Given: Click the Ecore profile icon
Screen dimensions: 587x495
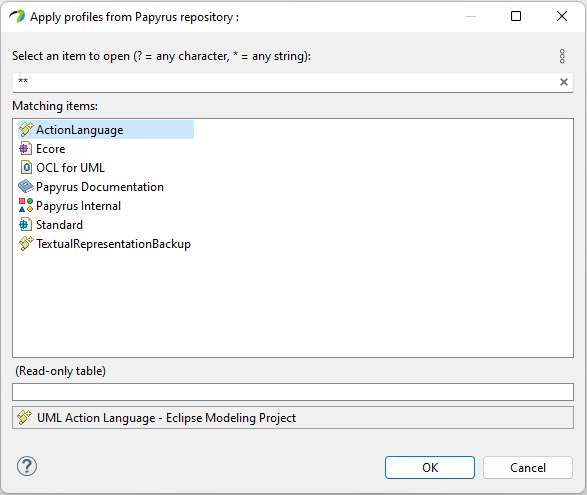Looking at the screenshot, I should [x=25, y=148].
